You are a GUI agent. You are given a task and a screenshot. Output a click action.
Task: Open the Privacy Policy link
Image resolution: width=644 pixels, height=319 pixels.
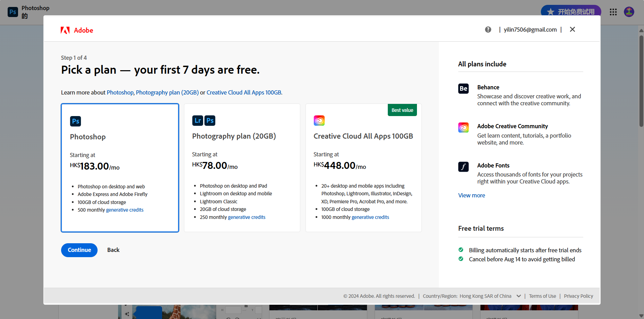coord(578,296)
